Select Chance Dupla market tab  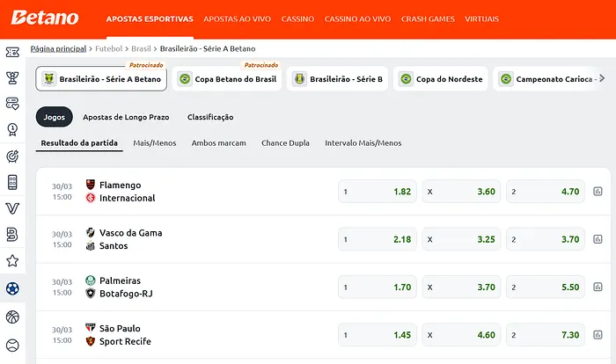click(x=285, y=143)
